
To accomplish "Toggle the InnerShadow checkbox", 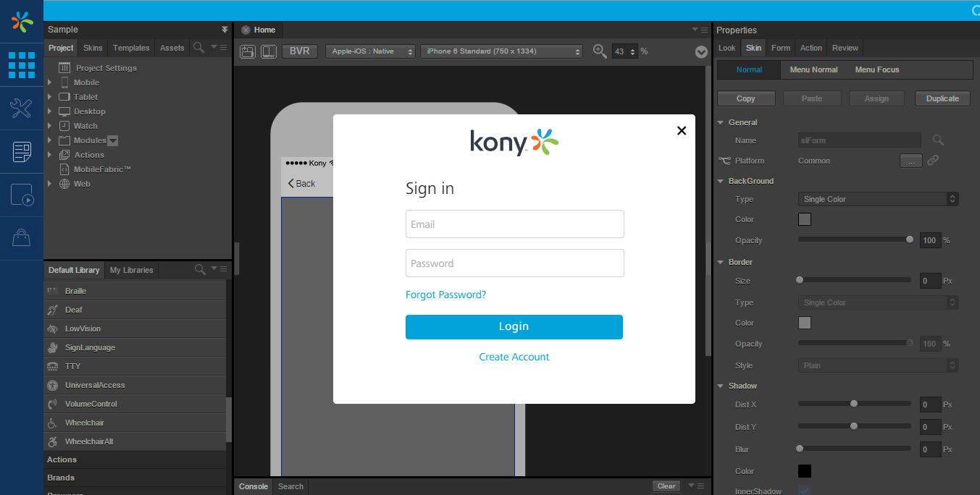I will (x=804, y=491).
